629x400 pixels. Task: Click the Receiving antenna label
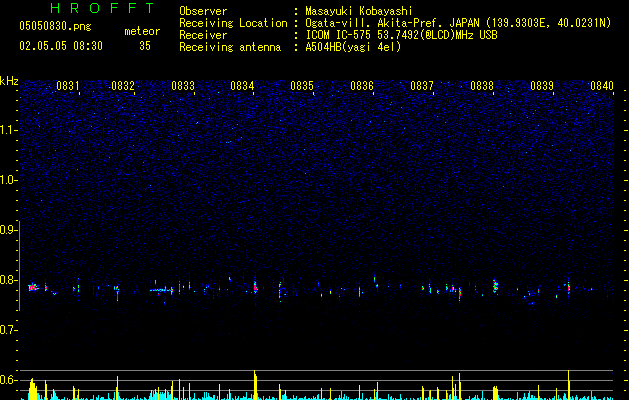tap(230, 47)
